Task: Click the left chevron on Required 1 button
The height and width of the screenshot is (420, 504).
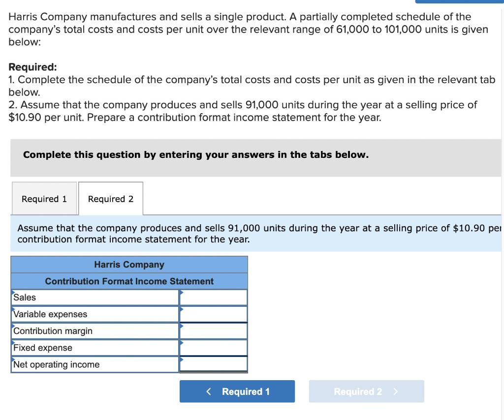Action: pos(208,391)
